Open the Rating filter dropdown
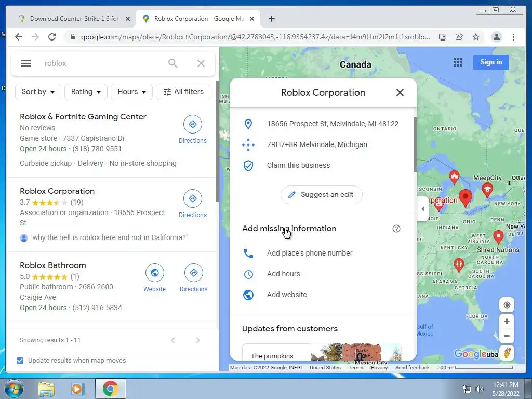 (86, 92)
